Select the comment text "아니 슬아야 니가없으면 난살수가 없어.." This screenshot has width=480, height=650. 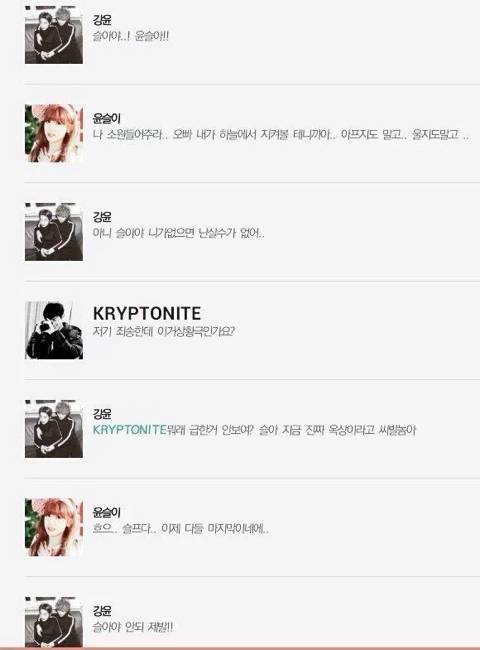click(178, 233)
